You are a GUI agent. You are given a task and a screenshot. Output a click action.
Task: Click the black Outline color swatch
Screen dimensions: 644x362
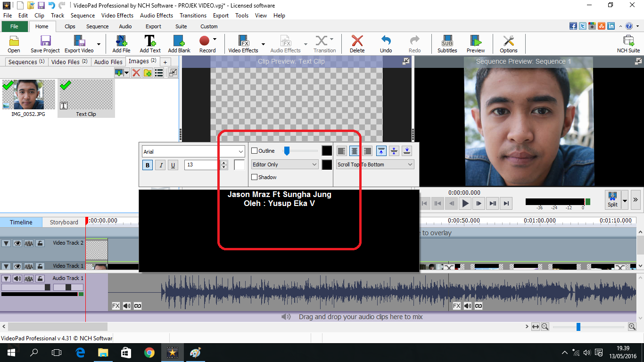pyautogui.click(x=327, y=151)
